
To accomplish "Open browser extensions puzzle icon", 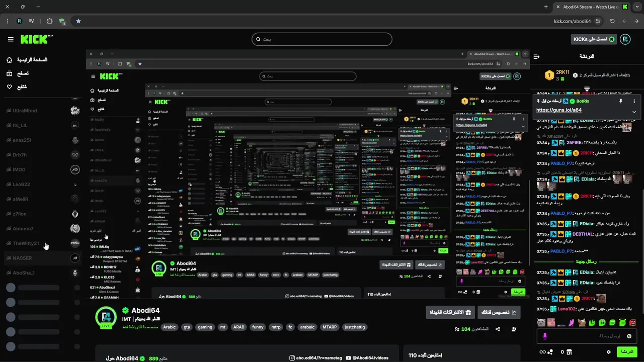I will pos(49,21).
